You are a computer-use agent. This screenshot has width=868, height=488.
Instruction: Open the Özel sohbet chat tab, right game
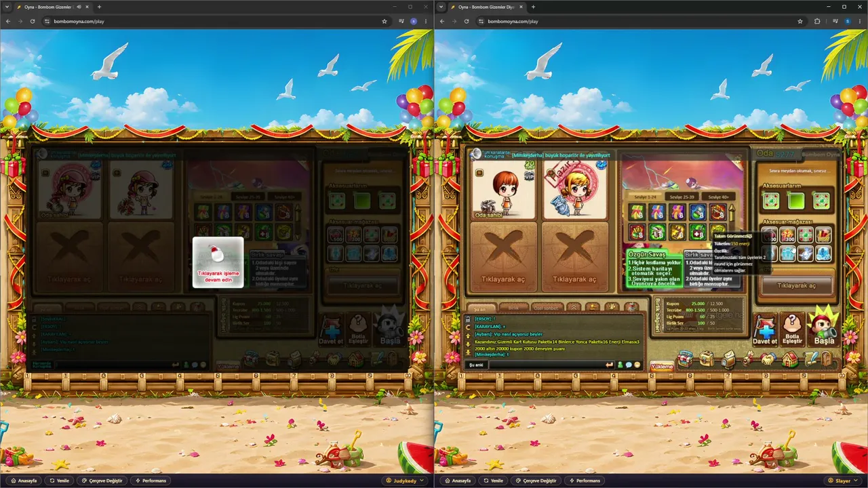[547, 307]
